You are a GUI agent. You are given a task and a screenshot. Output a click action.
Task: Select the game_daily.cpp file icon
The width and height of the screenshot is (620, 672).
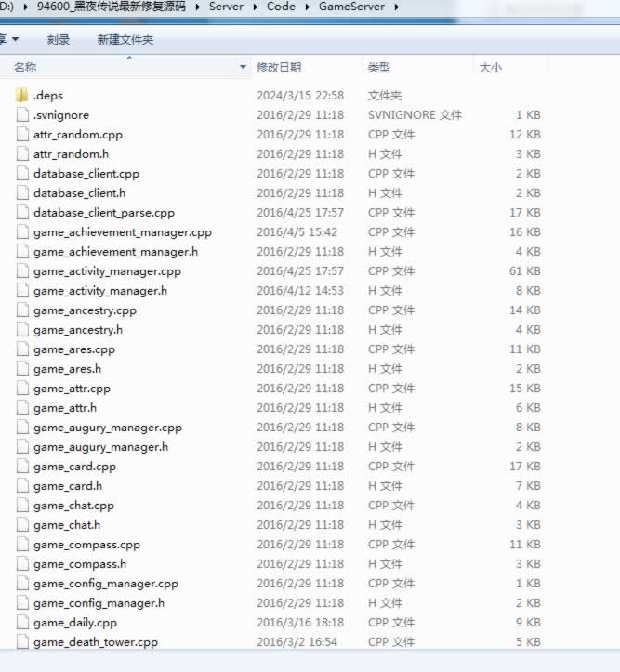pos(22,623)
